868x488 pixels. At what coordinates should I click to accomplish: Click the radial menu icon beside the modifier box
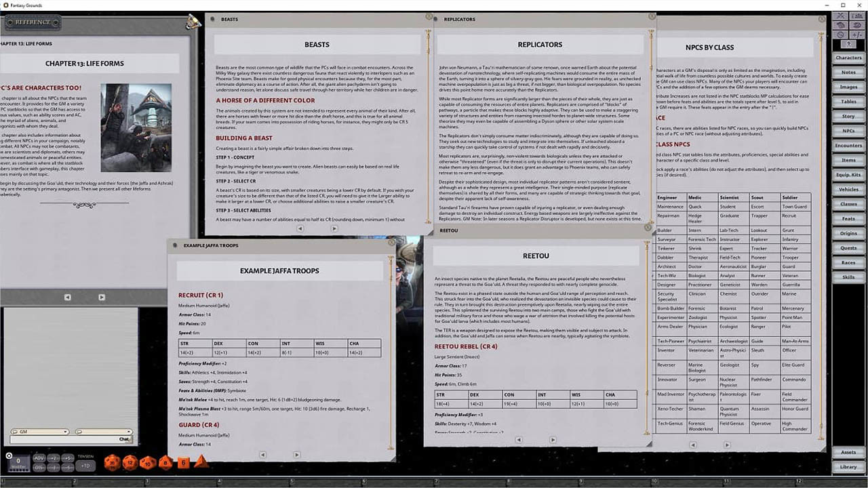click(x=9, y=455)
